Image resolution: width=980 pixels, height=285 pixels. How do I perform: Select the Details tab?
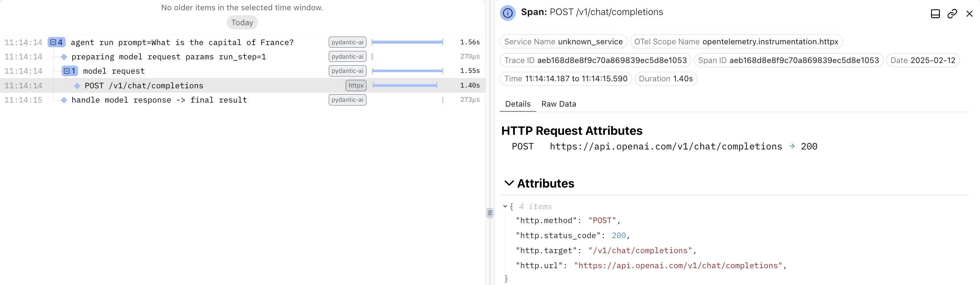(517, 104)
